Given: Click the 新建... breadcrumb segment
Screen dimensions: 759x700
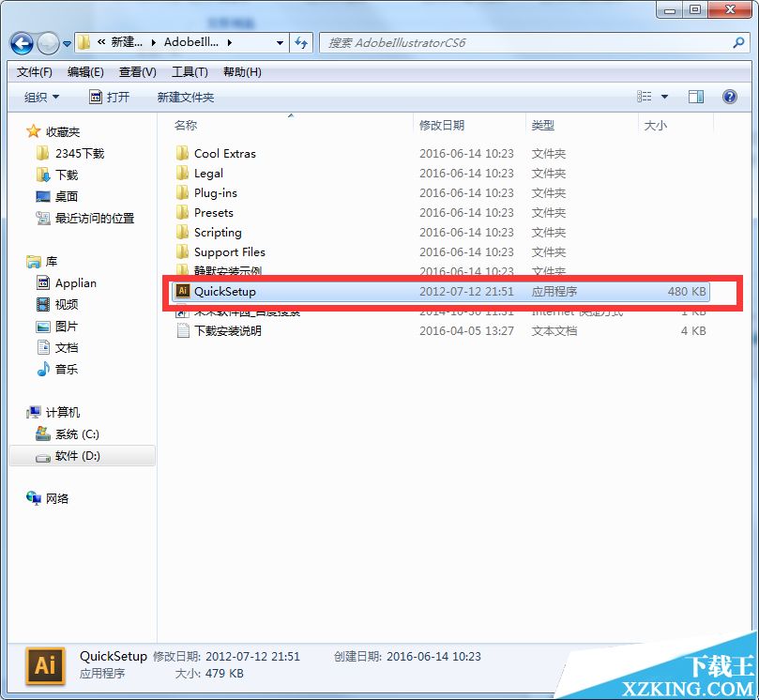Looking at the screenshot, I should (127, 42).
